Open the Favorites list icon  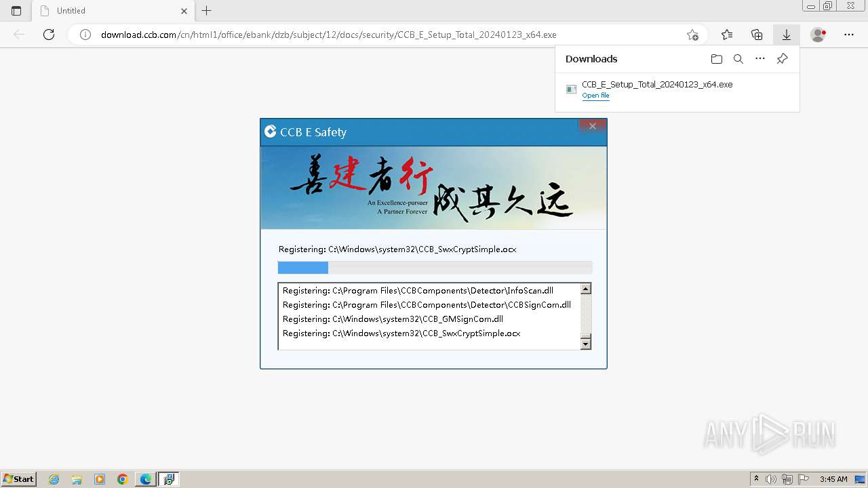727,35
